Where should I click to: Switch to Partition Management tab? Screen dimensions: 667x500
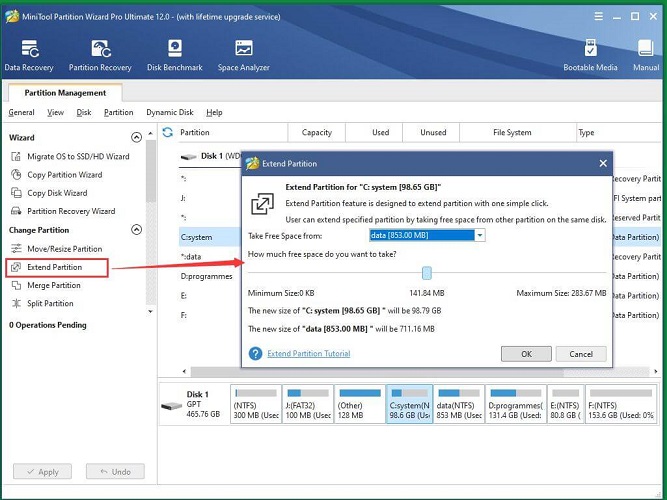[65, 93]
